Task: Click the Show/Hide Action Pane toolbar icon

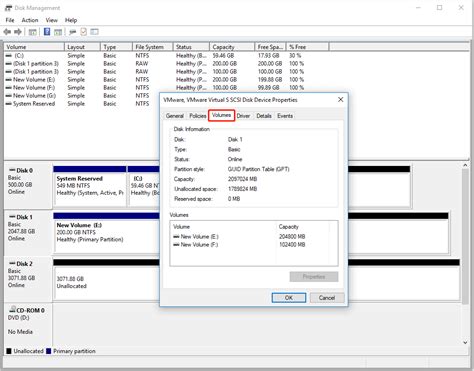Action: point(58,32)
